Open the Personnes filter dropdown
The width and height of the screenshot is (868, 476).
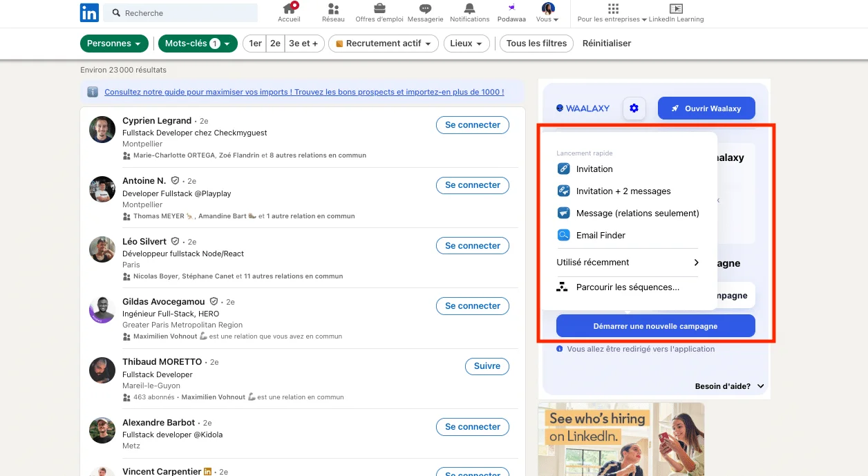(x=114, y=44)
